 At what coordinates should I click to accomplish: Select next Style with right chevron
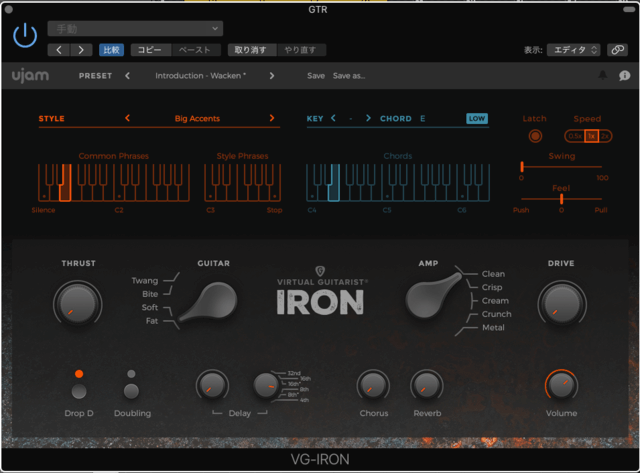272,118
